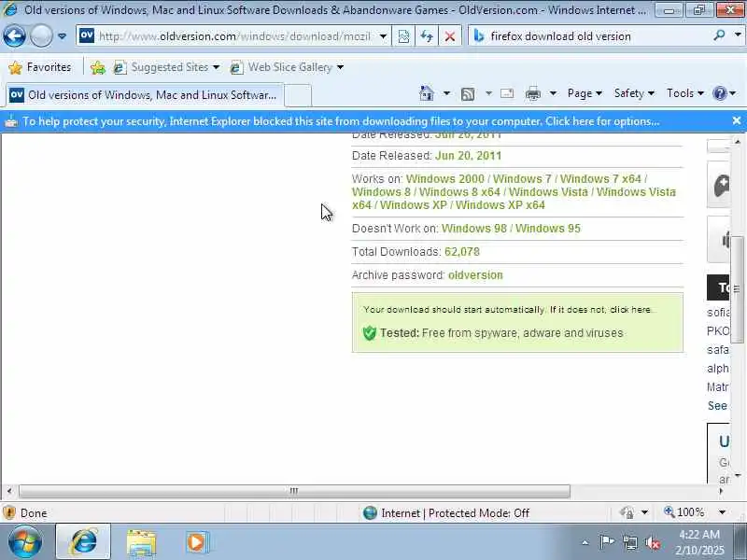Follow the Windows Vista link
Viewport: 747px width, 560px height.
click(548, 192)
